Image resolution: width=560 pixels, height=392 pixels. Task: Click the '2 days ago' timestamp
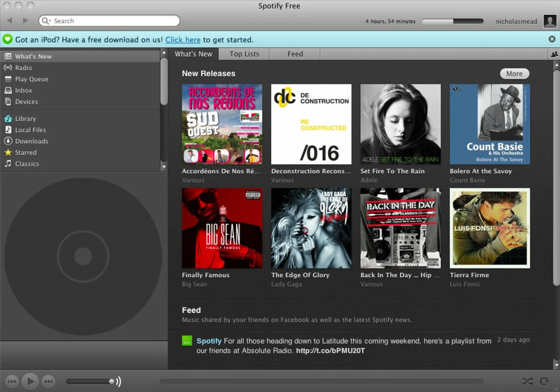tap(513, 339)
